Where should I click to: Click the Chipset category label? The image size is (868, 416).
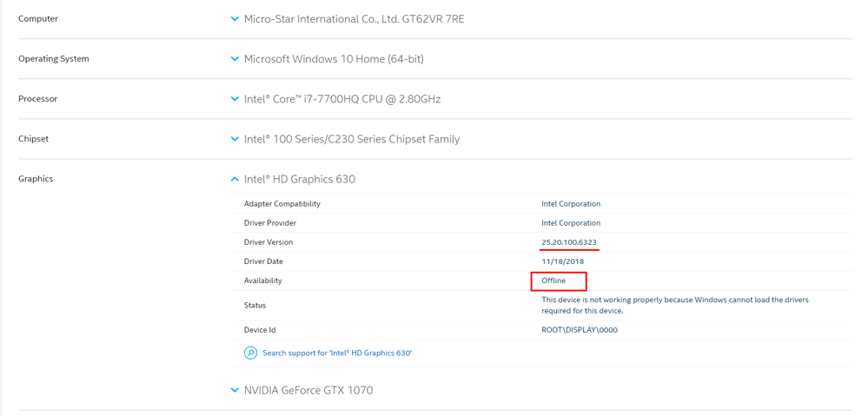point(33,139)
